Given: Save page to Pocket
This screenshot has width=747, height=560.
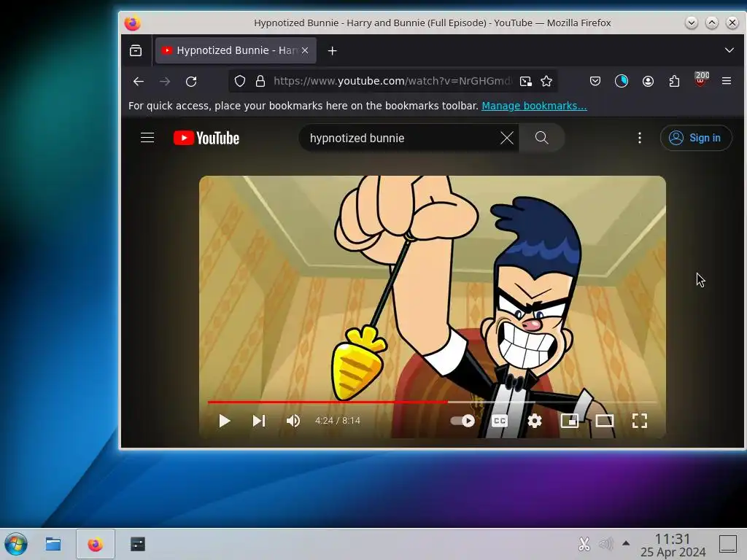Looking at the screenshot, I should 595,82.
